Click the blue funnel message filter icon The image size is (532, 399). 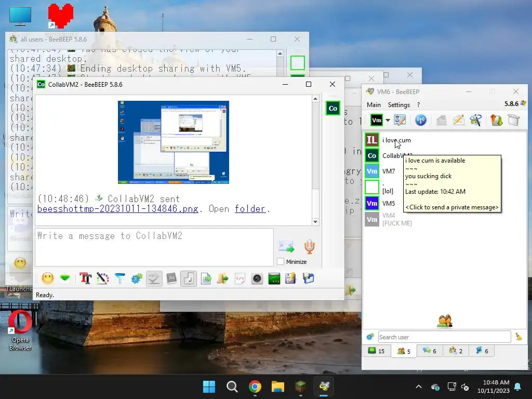pos(120,278)
